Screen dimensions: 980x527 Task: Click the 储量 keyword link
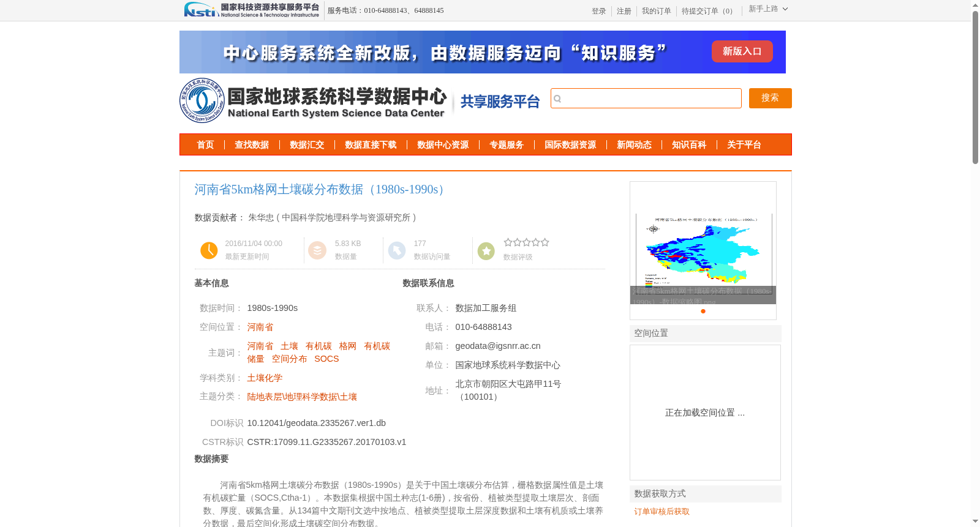click(x=255, y=359)
